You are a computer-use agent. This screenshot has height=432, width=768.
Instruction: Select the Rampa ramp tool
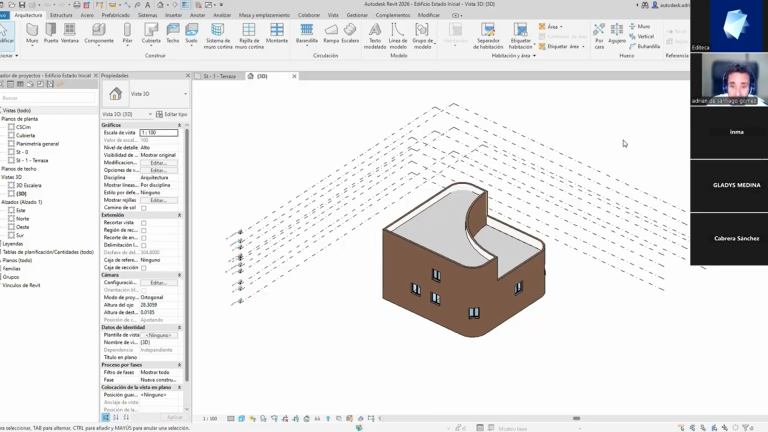click(x=331, y=33)
